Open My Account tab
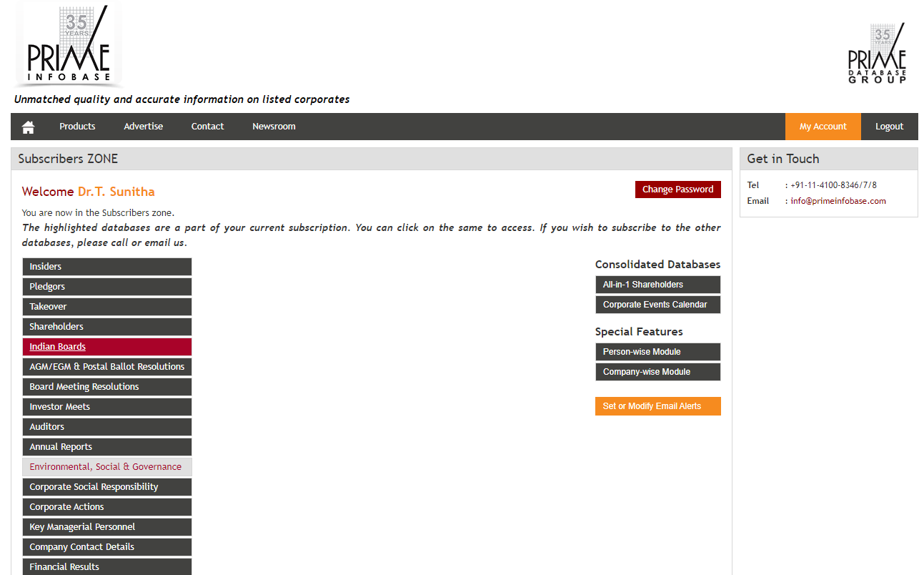This screenshot has height=575, width=924. [823, 127]
